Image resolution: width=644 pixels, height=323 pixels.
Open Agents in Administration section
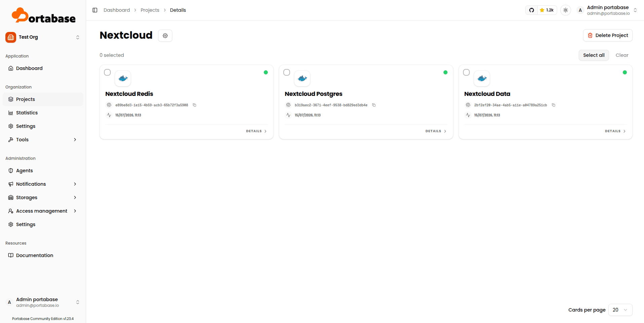point(43,171)
